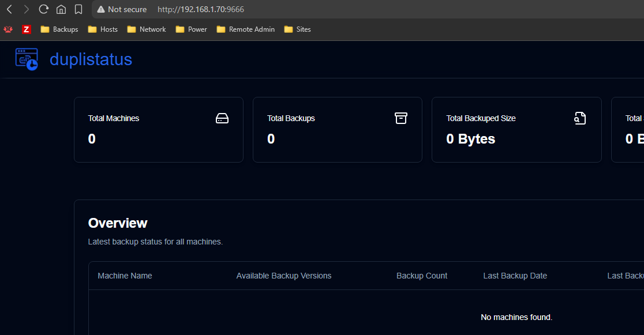Open the red paw bookmark icon

pyautogui.click(x=8, y=29)
